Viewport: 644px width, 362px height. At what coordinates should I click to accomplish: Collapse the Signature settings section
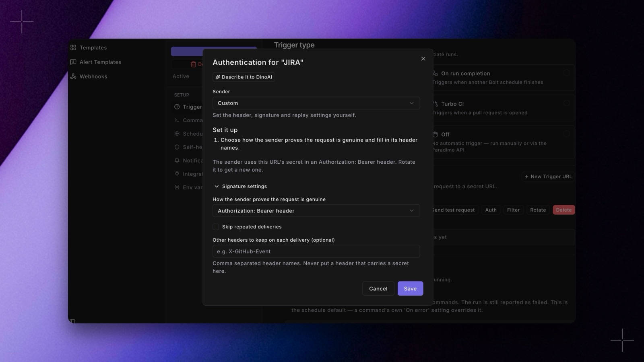[241, 186]
